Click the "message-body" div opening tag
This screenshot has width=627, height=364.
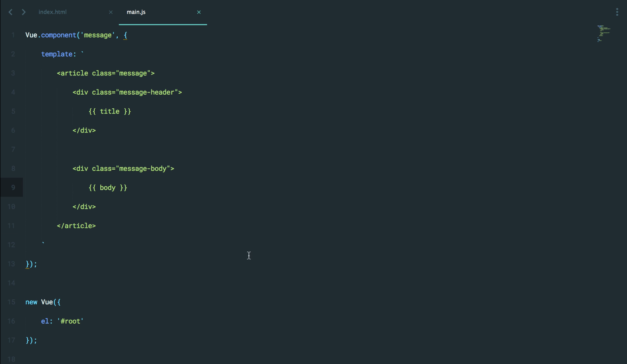pos(123,169)
